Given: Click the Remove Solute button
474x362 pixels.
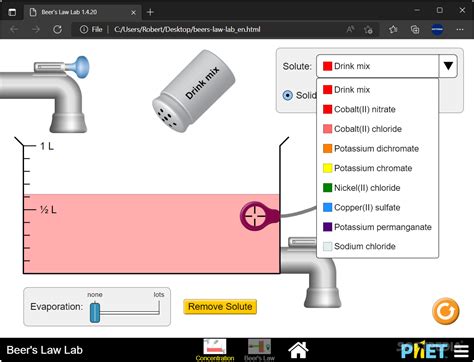Looking at the screenshot, I should pyautogui.click(x=220, y=307).
